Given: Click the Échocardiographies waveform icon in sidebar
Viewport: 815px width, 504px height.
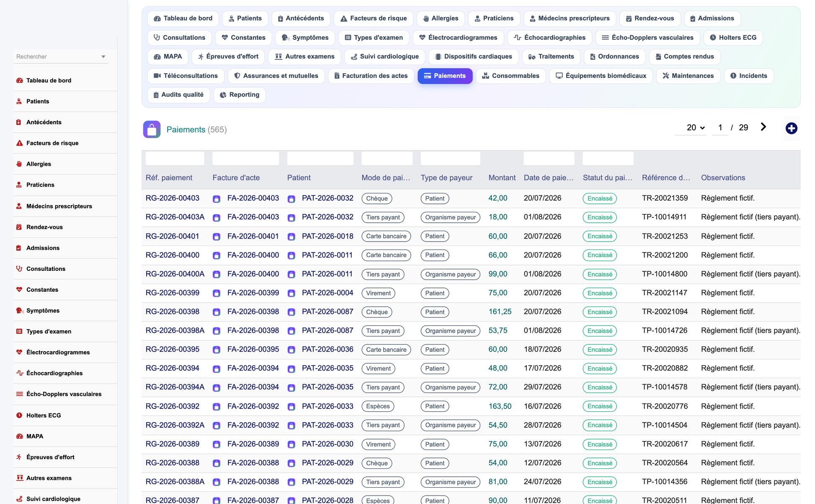Looking at the screenshot, I should [19, 373].
